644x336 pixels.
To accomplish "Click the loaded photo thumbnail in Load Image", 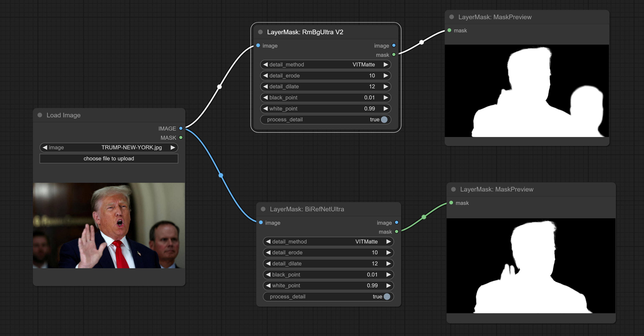I will 109,226.
